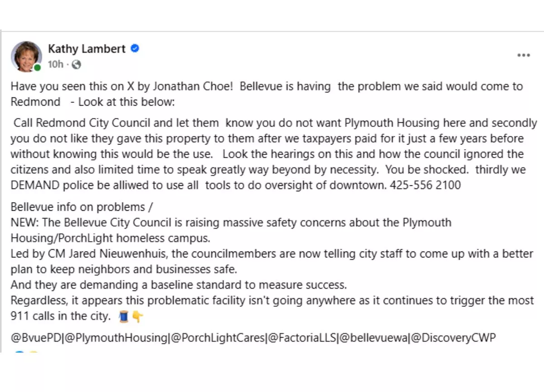Click the @PlymouthHousing mention

(115, 338)
